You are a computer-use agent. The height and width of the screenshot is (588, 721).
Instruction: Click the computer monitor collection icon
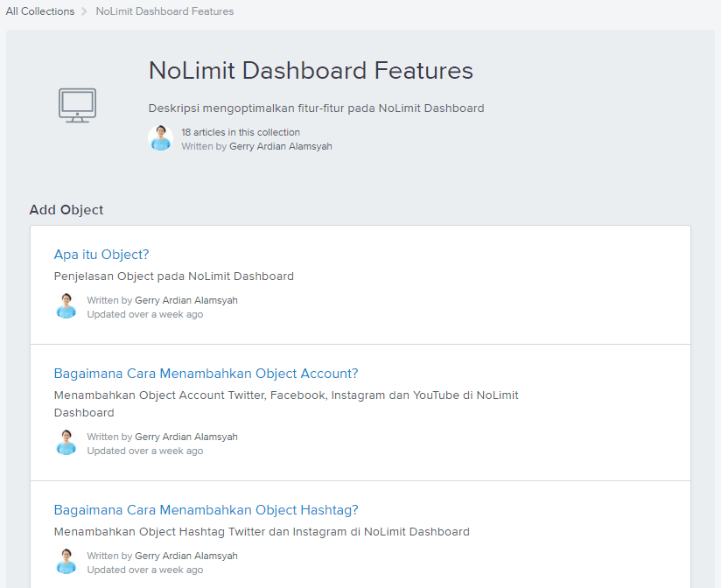(77, 105)
